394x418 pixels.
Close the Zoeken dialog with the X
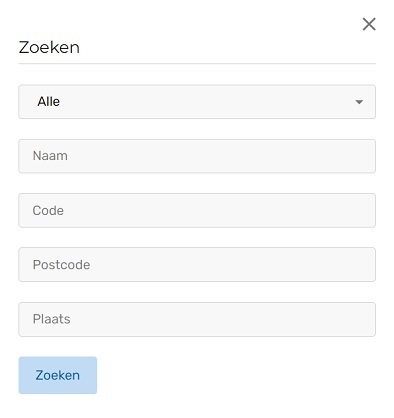pos(369,24)
